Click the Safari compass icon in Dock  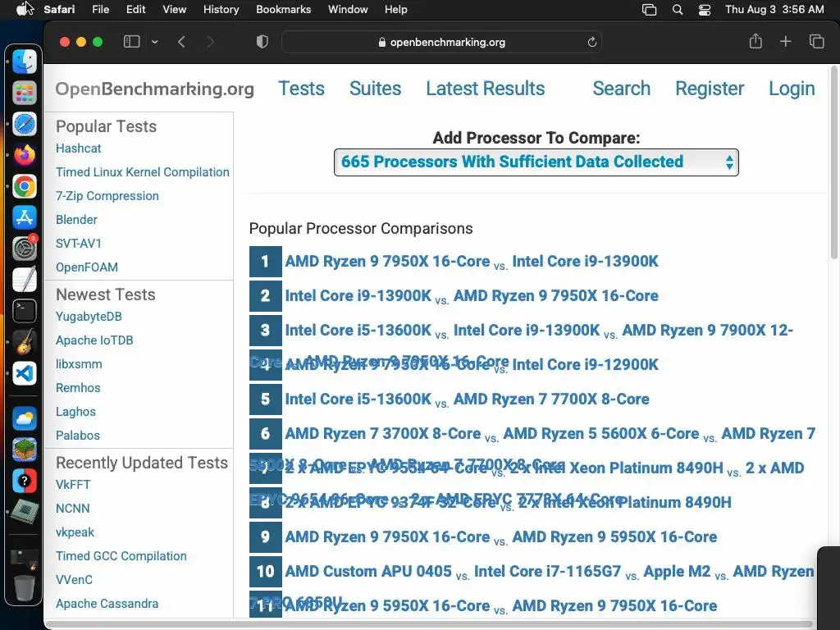pyautogui.click(x=24, y=125)
